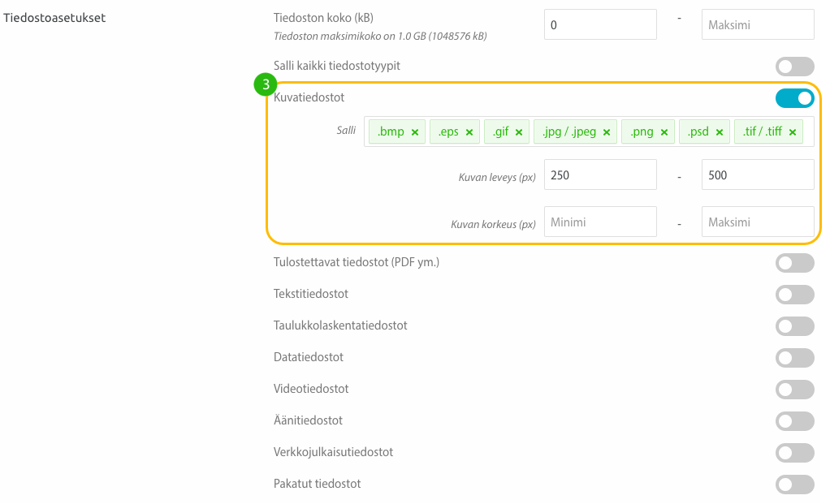Enable Tulostettavat tiedostot (PDF ym.) toggle

pos(794,263)
